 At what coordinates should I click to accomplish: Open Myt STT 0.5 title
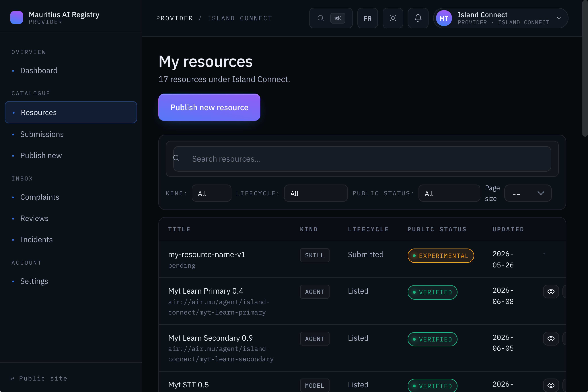[x=188, y=385]
